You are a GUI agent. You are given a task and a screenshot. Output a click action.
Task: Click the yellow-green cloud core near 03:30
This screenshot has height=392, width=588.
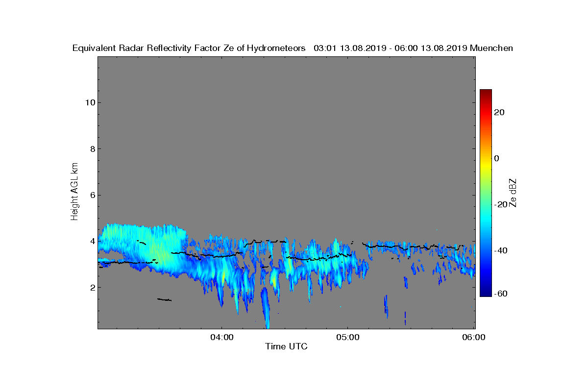[x=161, y=251]
